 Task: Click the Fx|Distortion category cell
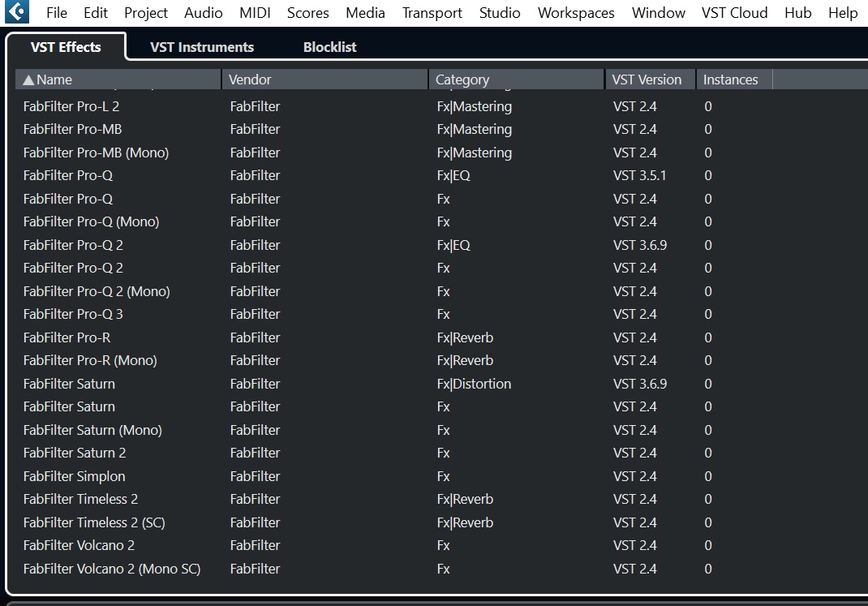[474, 384]
